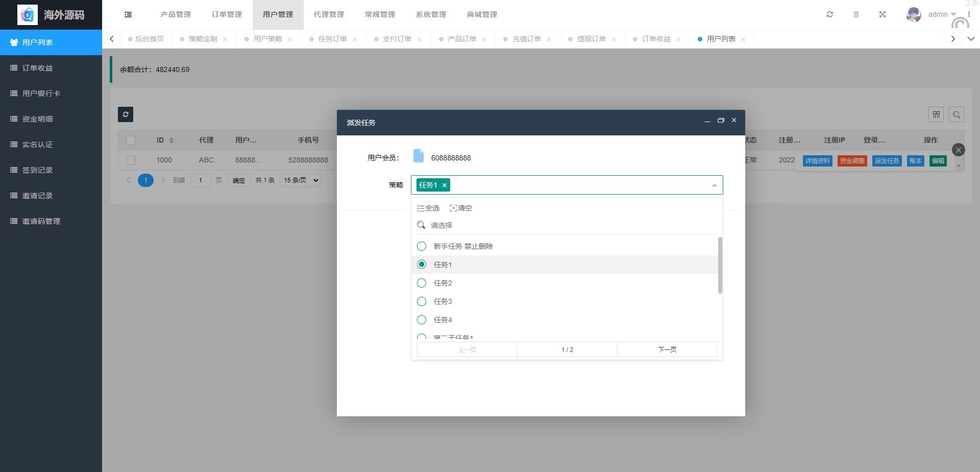The height and width of the screenshot is (472, 980).
Task: Click 下一页 in the dropdown list
Action: tap(667, 350)
